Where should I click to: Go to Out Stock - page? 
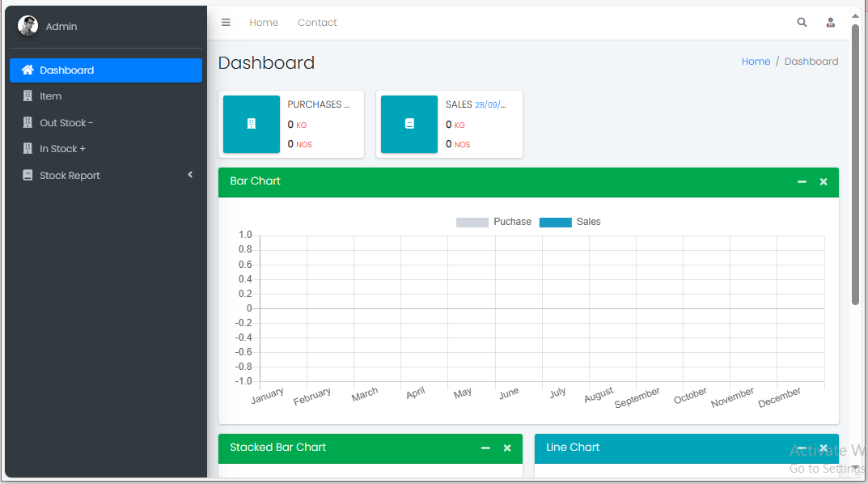point(66,123)
